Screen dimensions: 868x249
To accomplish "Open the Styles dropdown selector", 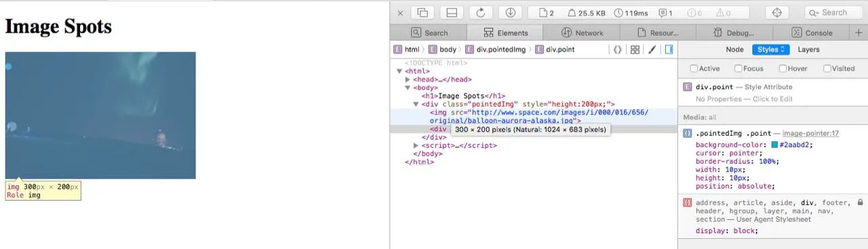I will (771, 50).
